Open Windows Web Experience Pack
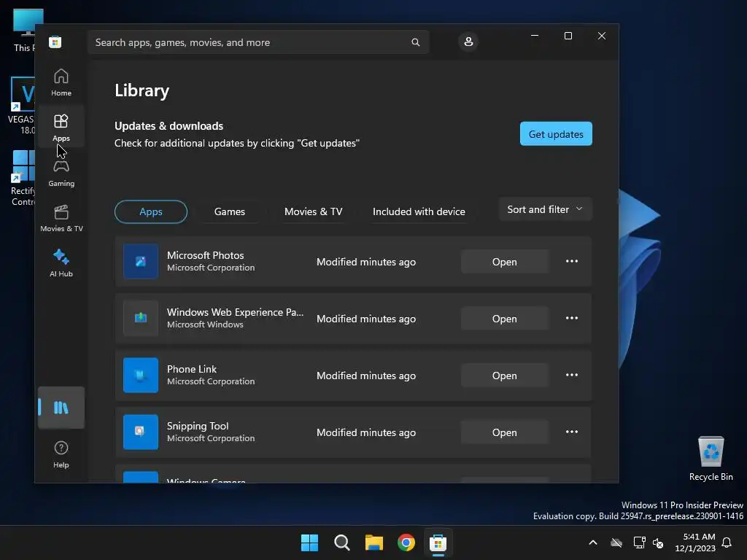Image resolution: width=747 pixels, height=560 pixels. [505, 318]
